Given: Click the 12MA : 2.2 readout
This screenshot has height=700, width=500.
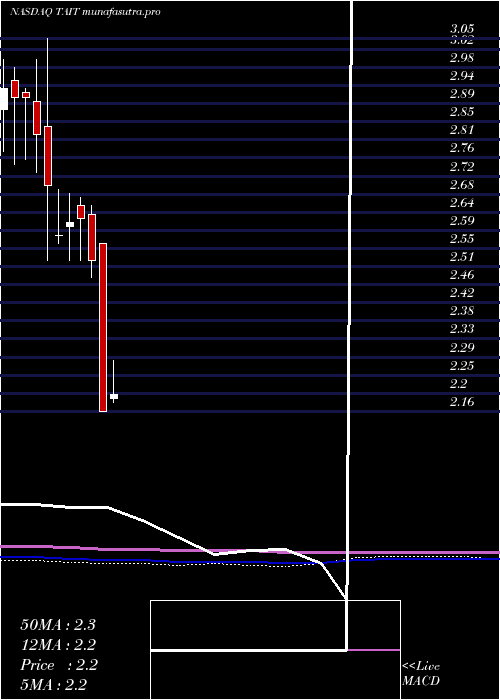Looking at the screenshot, I should pyautogui.click(x=58, y=645).
